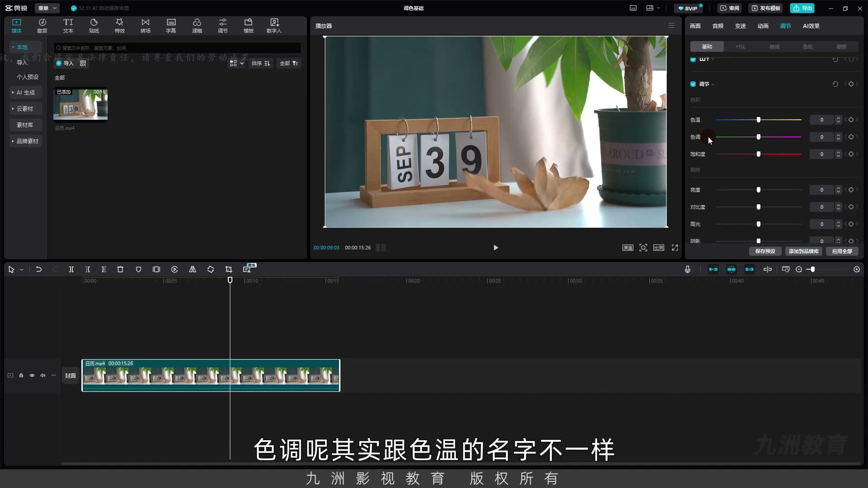868x488 pixels.
Task: Open the 调节 adjustment icon in top toolbar
Action: click(x=223, y=26)
